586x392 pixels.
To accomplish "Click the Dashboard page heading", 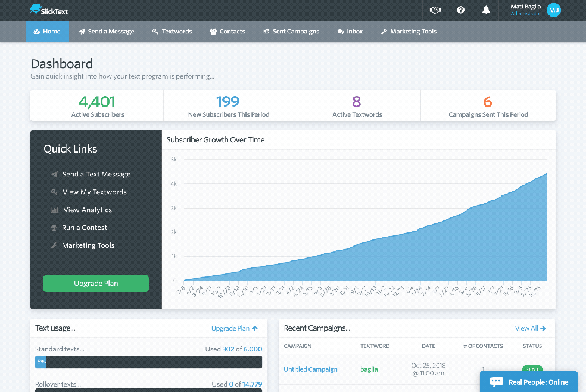I will point(62,64).
